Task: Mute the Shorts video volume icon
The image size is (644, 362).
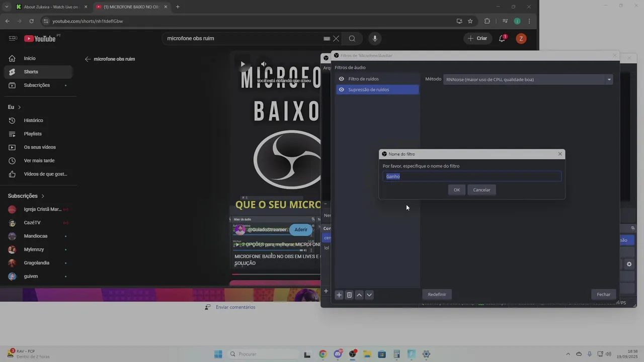Action: (x=263, y=64)
